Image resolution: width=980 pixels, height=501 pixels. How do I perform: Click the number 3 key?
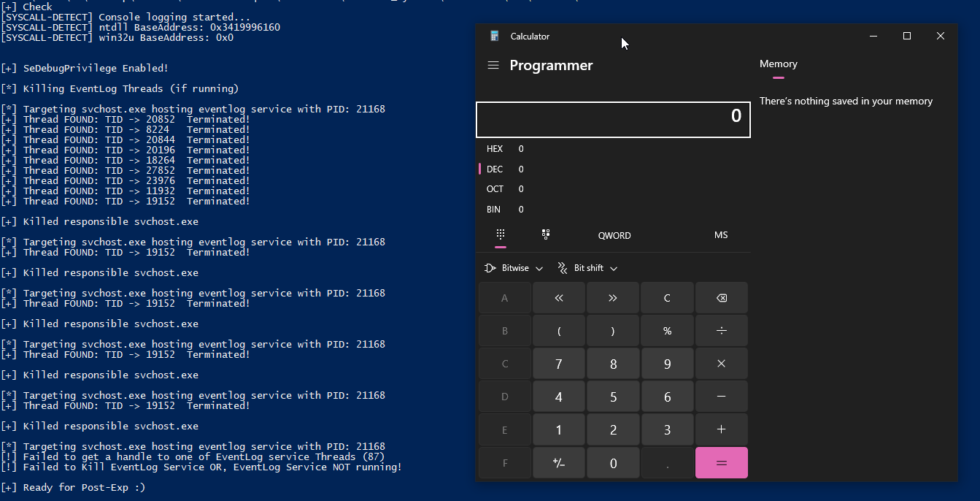click(x=667, y=429)
